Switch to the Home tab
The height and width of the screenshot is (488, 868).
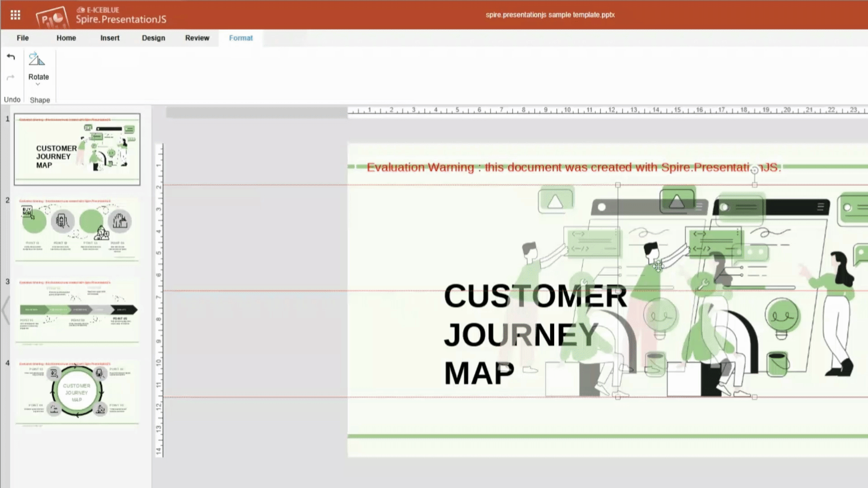[x=66, y=38]
